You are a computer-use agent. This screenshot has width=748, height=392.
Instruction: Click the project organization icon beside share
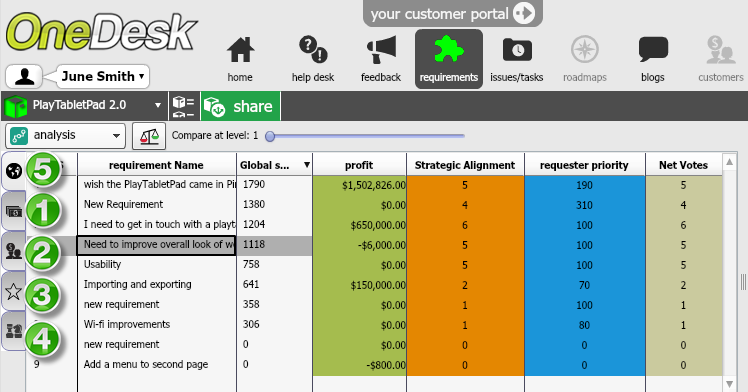(x=184, y=106)
